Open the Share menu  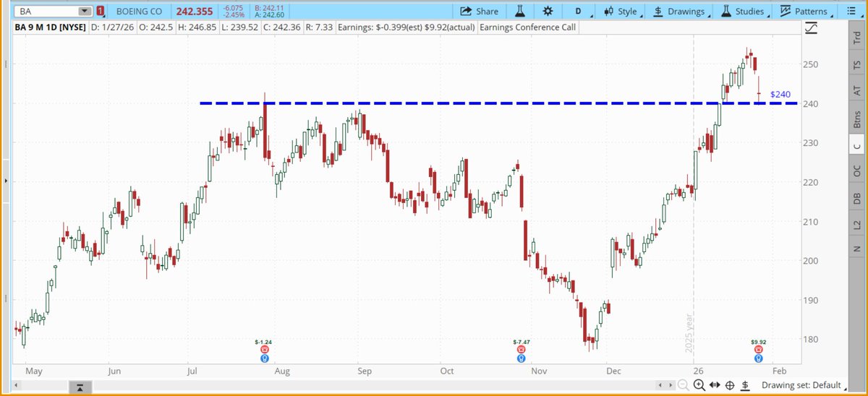(x=479, y=11)
